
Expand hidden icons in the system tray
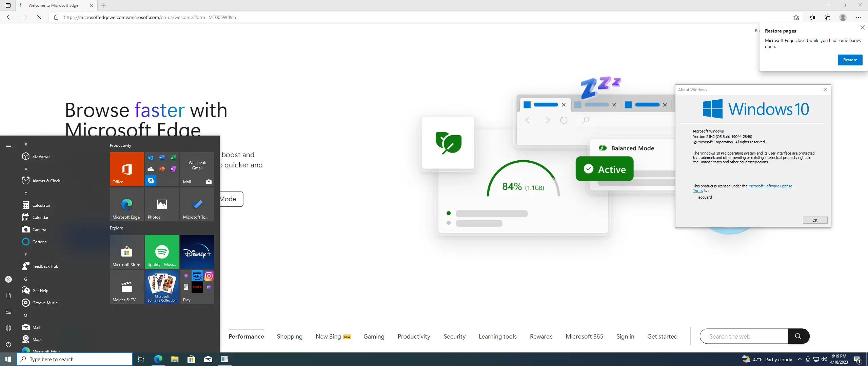click(x=800, y=359)
